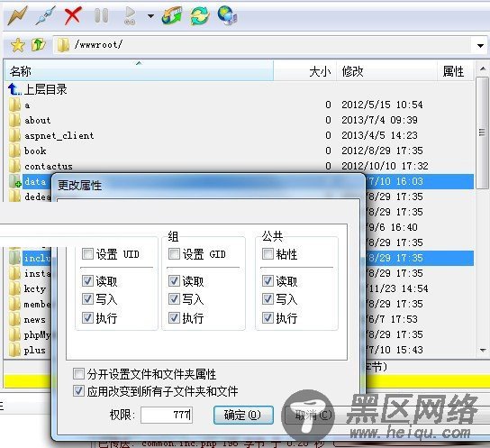Click the red X abort icon

click(x=73, y=15)
